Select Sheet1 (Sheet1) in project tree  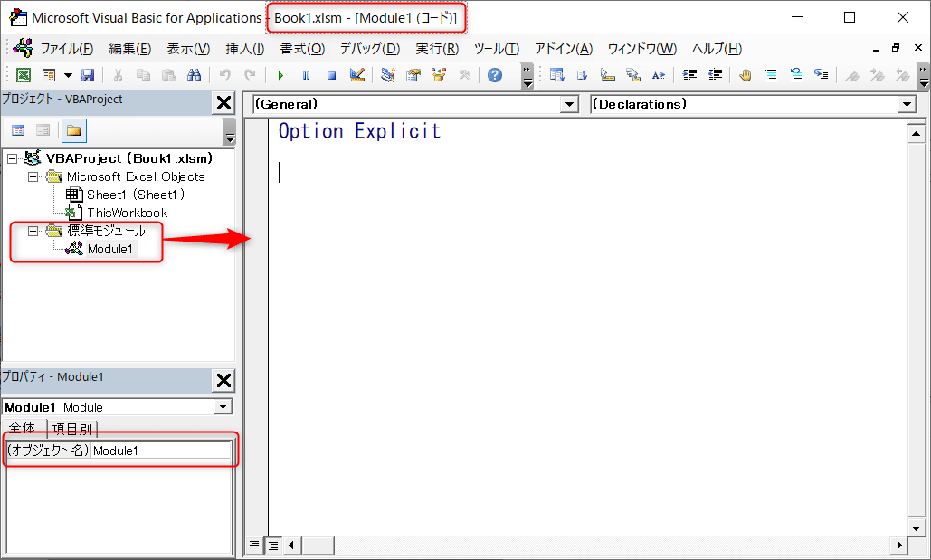coord(136,195)
